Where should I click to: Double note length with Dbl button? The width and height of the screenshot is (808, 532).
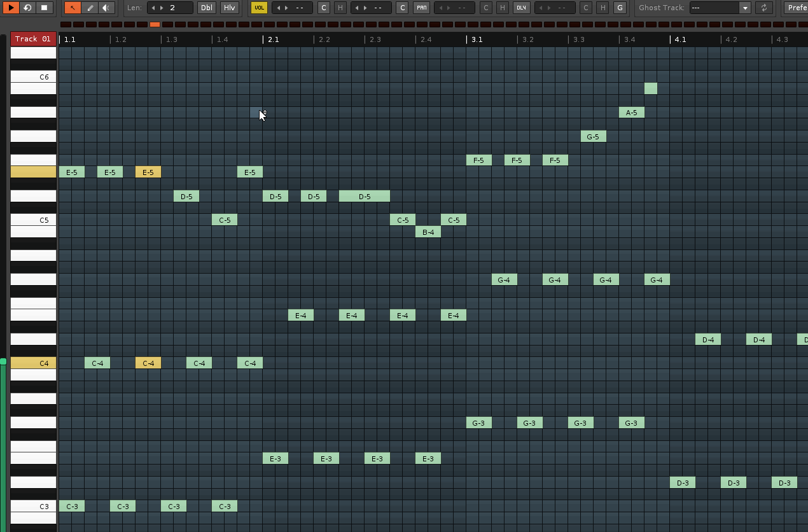pos(206,8)
